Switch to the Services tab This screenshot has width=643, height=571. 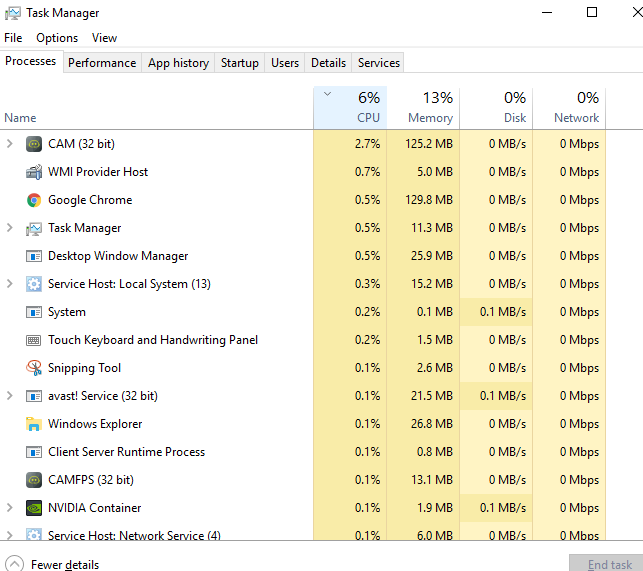379,63
